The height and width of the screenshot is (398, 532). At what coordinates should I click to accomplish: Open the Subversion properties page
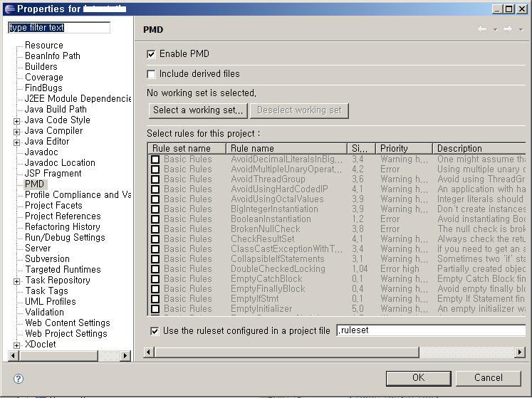47,259
